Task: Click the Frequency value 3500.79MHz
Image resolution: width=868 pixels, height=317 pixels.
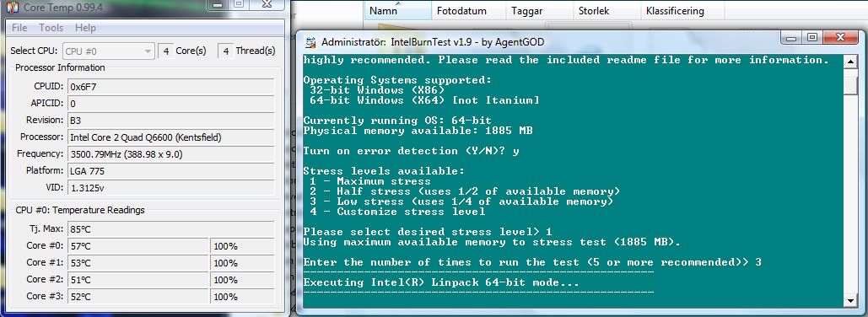Action: [x=171, y=154]
